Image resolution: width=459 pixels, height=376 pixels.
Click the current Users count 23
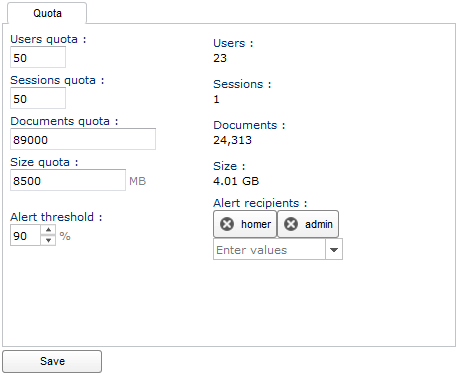220,58
